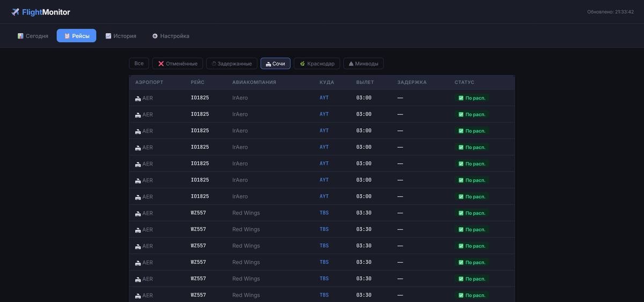This screenshot has height=302, width=644.
Task: Click the АВИАКОМПАНИЯ column header
Action: 254,82
